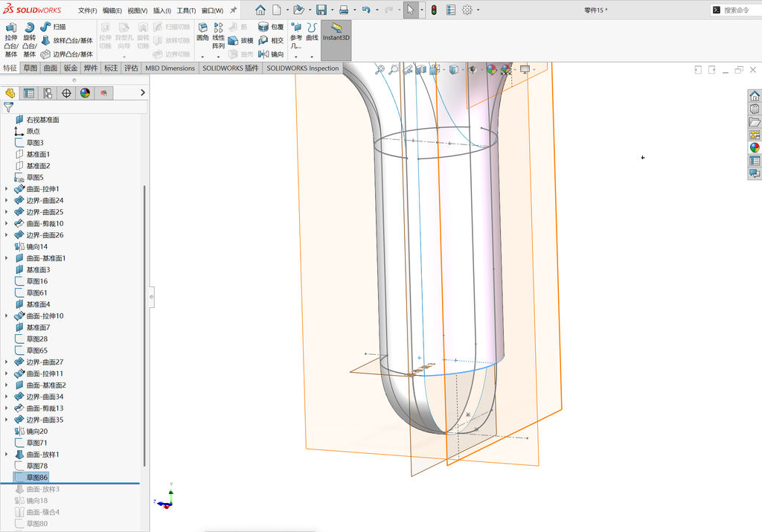
Task: Open the File Explorer folder task pane icon
Action: 755,121
